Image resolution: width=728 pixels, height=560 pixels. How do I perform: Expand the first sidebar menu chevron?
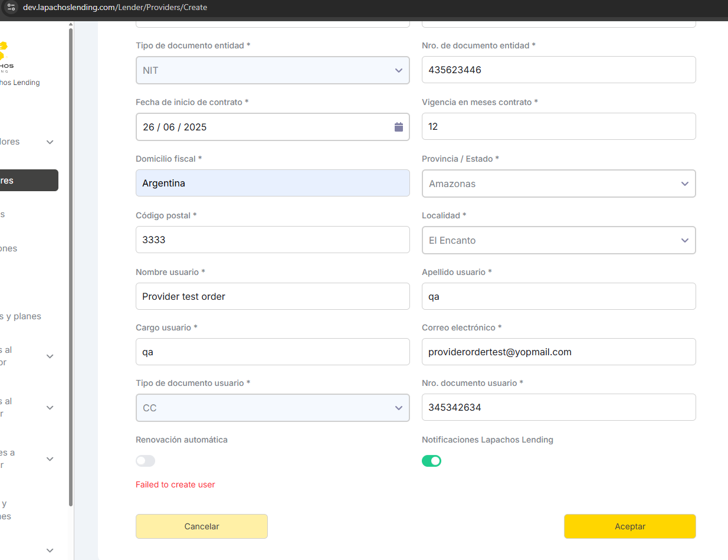click(50, 142)
